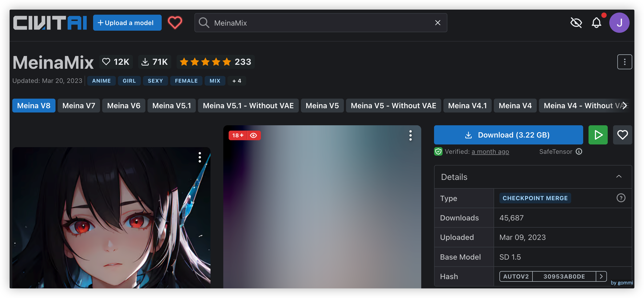Expand the +4 more tags
The image size is (644, 298).
[x=237, y=81]
